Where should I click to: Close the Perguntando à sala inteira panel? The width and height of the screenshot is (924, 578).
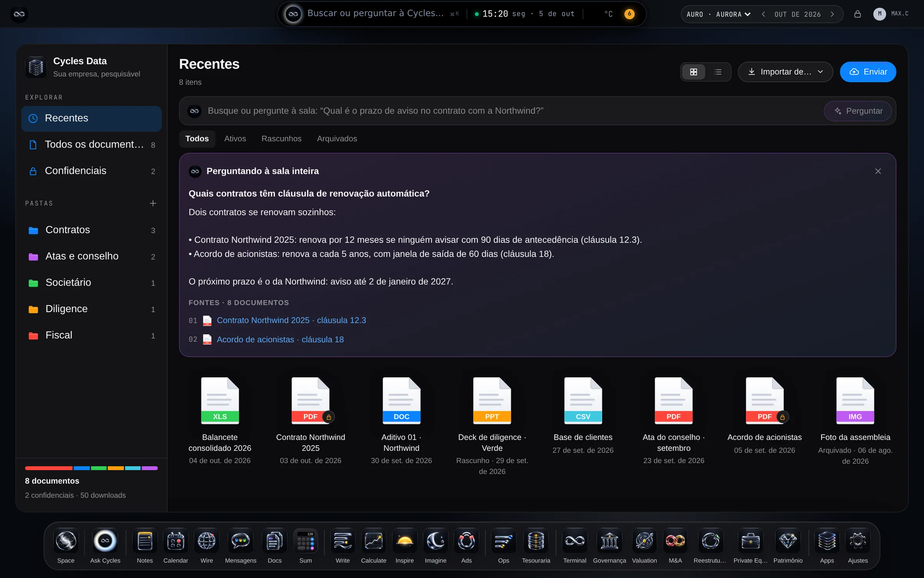coord(878,171)
